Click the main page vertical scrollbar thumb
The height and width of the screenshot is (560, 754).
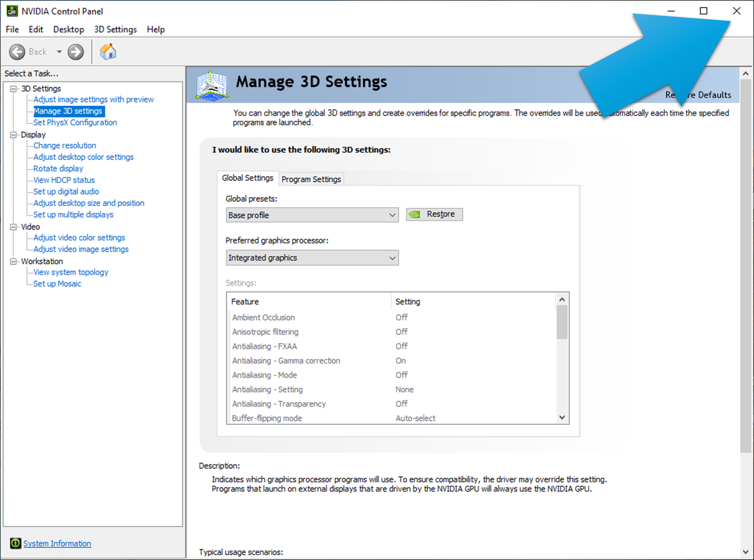point(746,266)
